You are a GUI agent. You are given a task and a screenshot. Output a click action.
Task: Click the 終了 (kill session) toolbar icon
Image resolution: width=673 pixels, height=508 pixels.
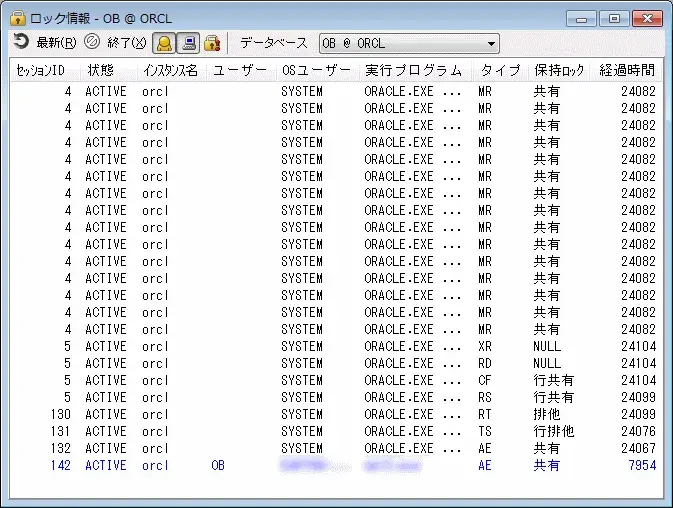coord(92,42)
